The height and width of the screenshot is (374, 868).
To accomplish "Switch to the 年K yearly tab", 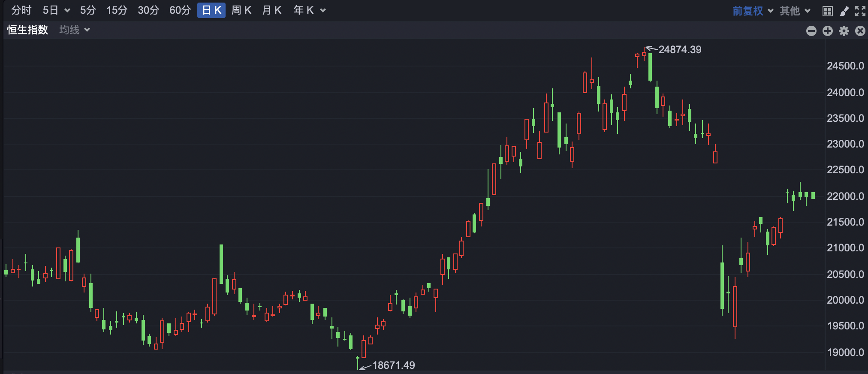I will click(x=304, y=10).
